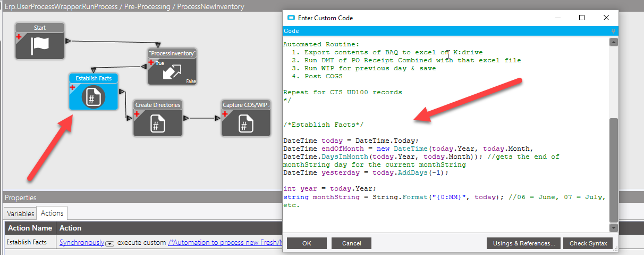Select the Create Directories code node
Image resolution: width=644 pixels, height=255 pixels.
pyautogui.click(x=158, y=118)
